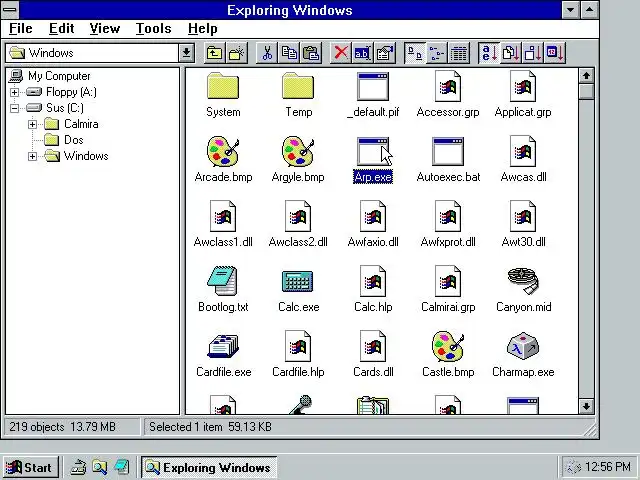Sort files by size
640x480 pixels.
tap(533, 53)
